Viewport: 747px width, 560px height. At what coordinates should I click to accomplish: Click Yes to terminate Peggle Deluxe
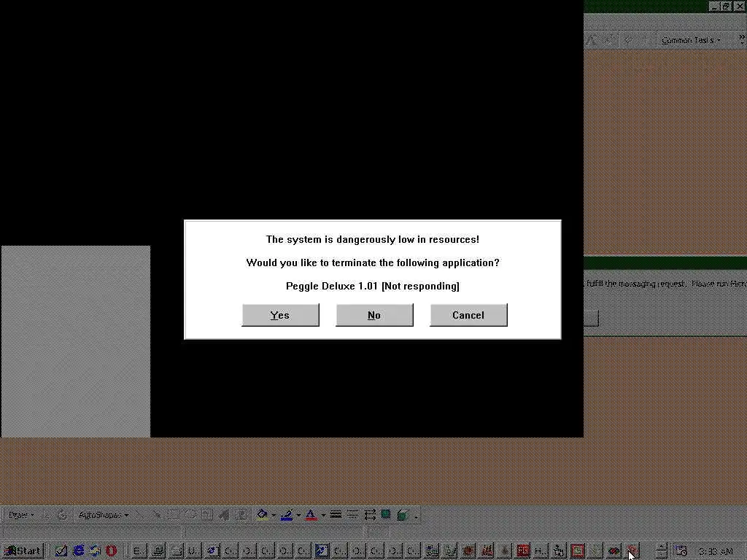click(281, 315)
